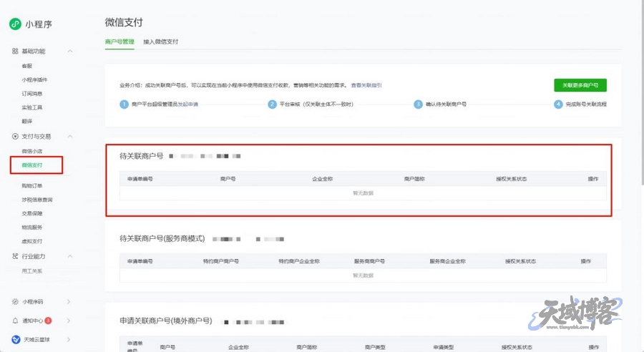Open the 天域云星球 account arrow
Image resolution: width=644 pixels, height=352 pixels.
69,340
